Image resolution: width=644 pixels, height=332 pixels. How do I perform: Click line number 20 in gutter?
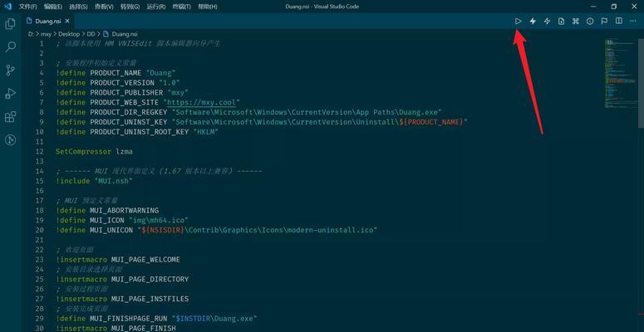point(39,230)
